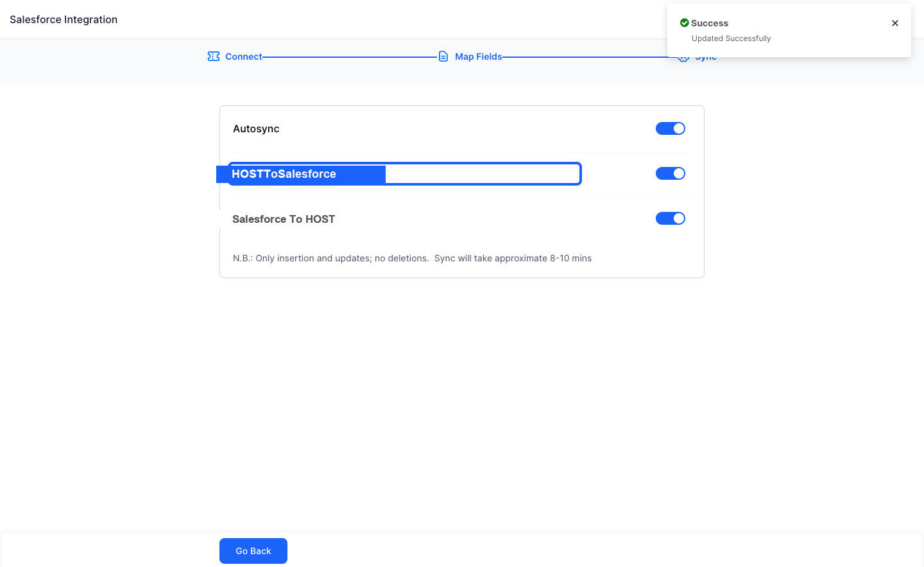Viewport: 924px width, 567px height.
Task: Click the Go Back button
Action: coord(253,551)
